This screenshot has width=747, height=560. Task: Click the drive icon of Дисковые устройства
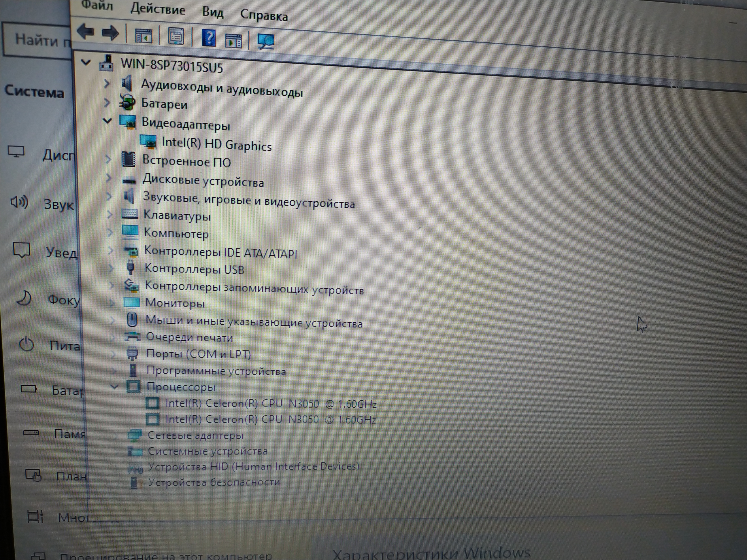click(129, 180)
